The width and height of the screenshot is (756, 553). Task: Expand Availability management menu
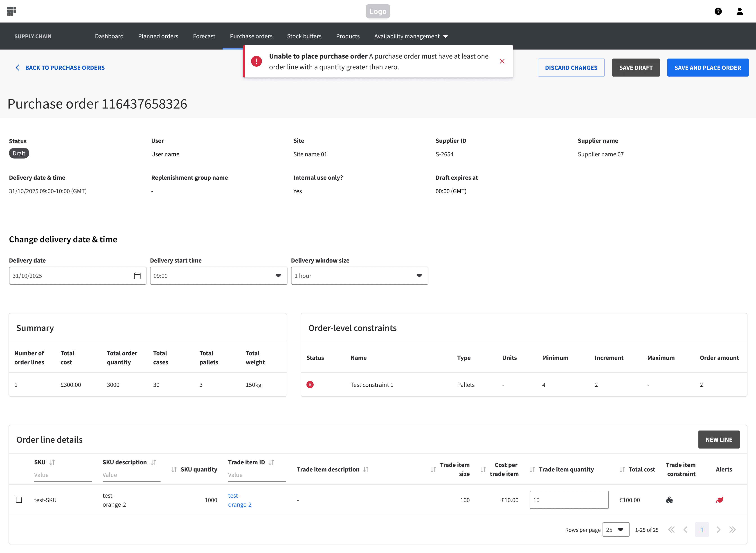click(x=411, y=36)
